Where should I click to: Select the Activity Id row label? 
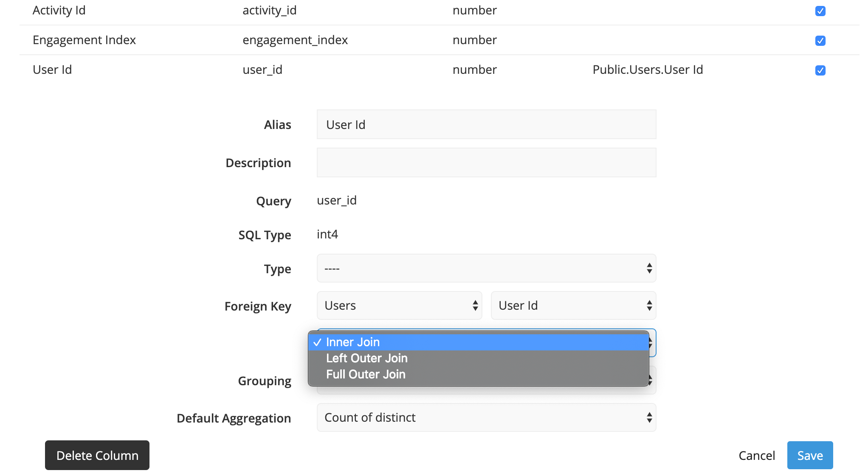(x=59, y=10)
